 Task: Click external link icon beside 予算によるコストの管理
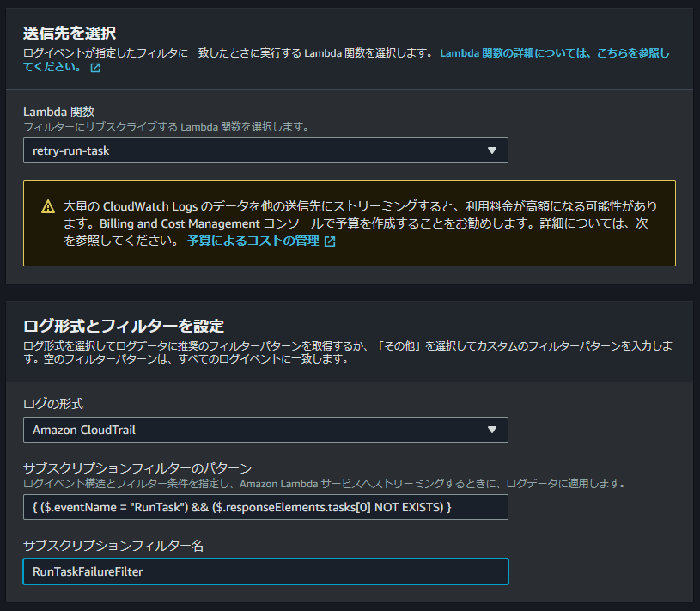[x=330, y=241]
